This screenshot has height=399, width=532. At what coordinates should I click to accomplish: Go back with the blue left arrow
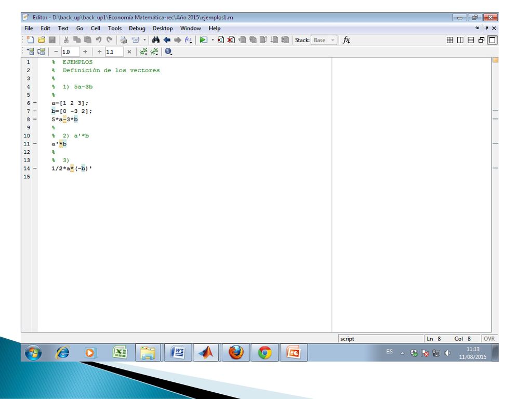tap(167, 39)
